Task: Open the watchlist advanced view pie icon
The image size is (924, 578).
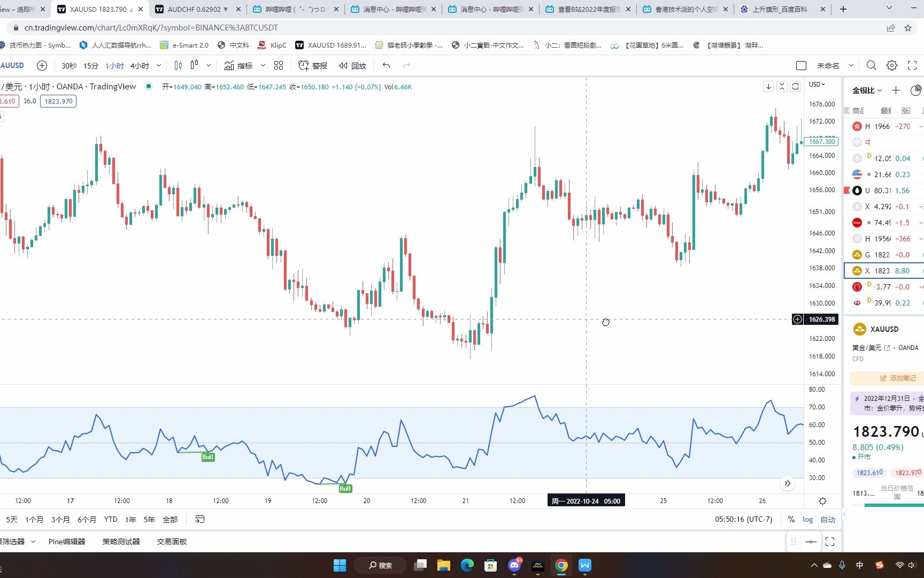Action: [915, 90]
